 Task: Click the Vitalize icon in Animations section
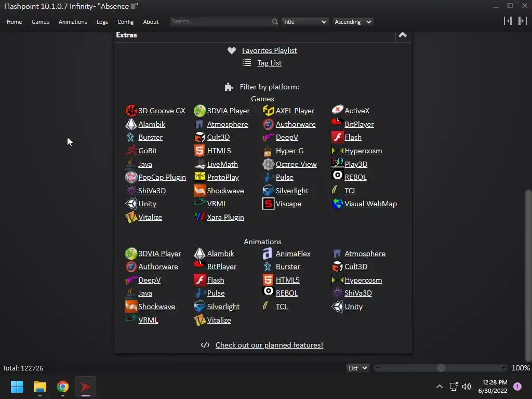(x=199, y=320)
